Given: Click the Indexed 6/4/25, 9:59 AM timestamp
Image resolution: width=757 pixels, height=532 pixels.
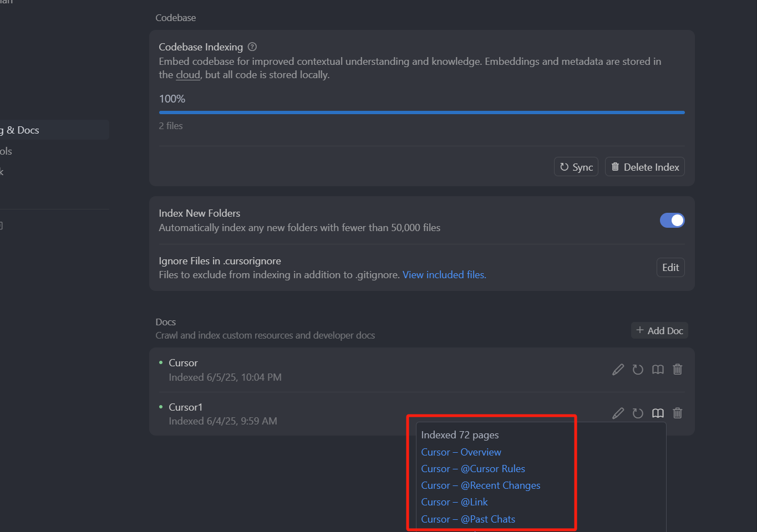Looking at the screenshot, I should pos(223,421).
